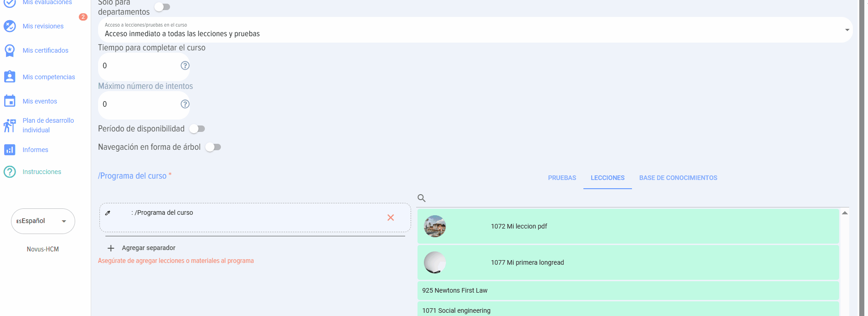Open the BASE DE CONOCIMIENTOS tab
868x316 pixels.
pos(678,178)
